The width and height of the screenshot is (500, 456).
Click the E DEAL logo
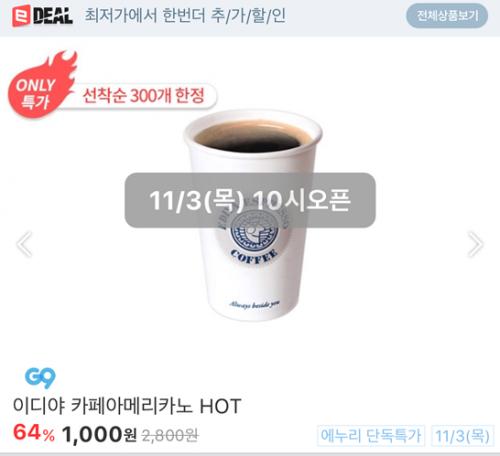(42, 16)
